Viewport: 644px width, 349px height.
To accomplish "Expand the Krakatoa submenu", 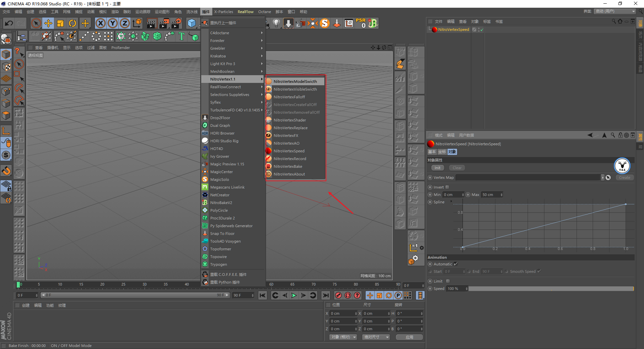I will click(x=233, y=56).
